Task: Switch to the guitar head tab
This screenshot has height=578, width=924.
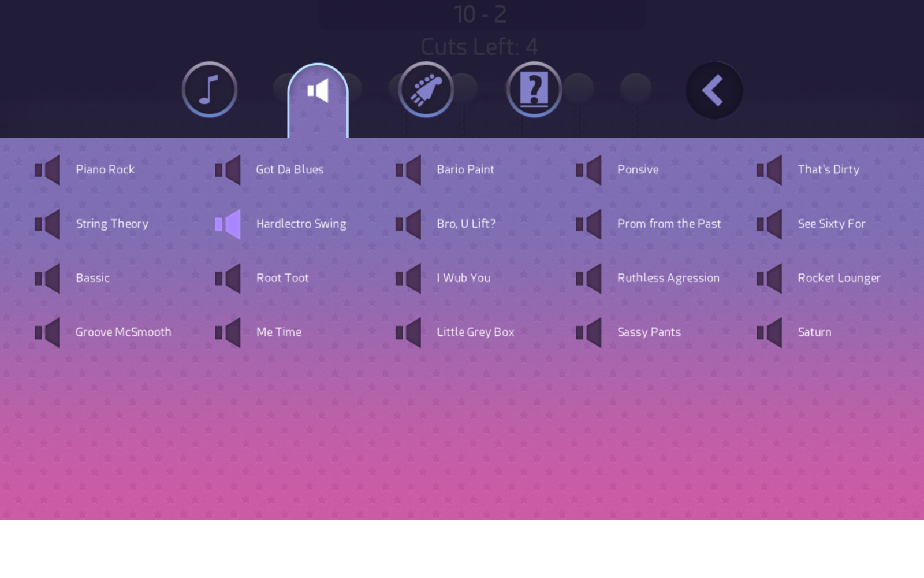Action: 426,90
